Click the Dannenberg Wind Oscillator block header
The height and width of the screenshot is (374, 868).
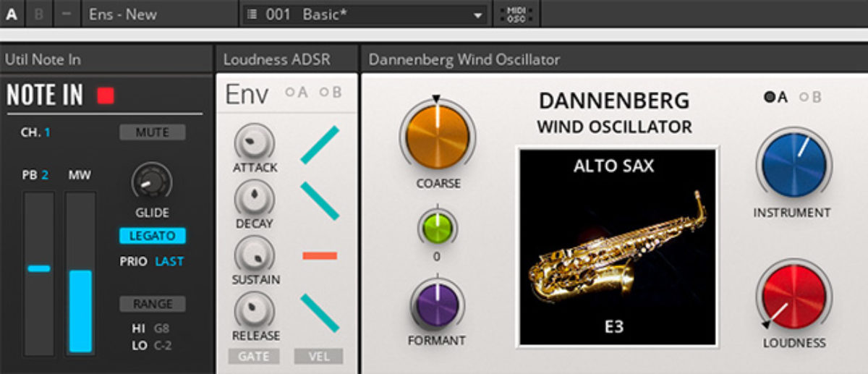615,59
